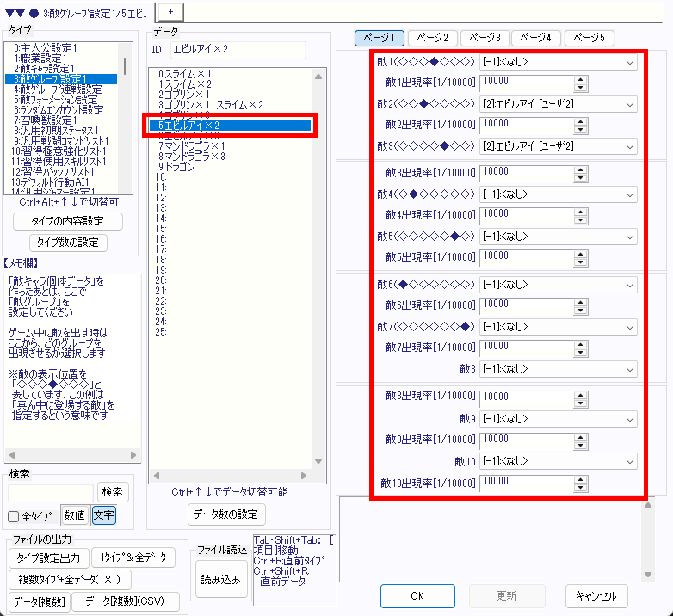Open the 敵1 enemy dropdown
Screen dimensions: 673x616
630,62
